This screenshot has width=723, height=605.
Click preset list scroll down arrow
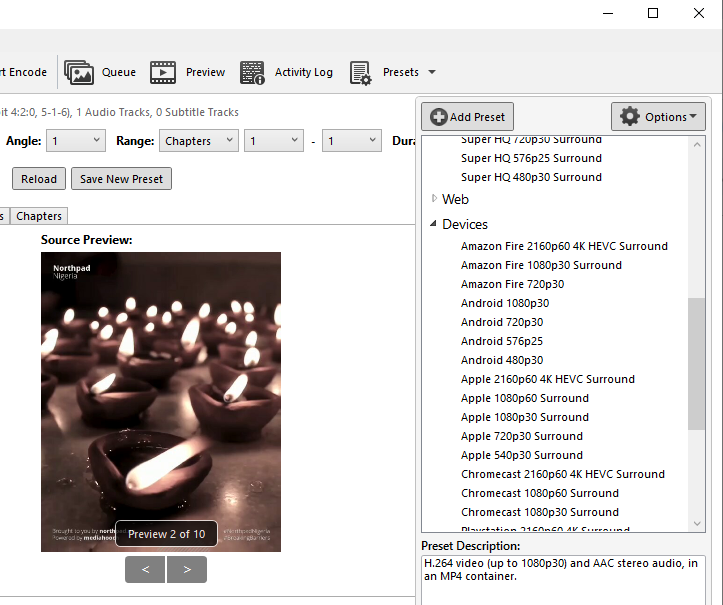coord(697,523)
